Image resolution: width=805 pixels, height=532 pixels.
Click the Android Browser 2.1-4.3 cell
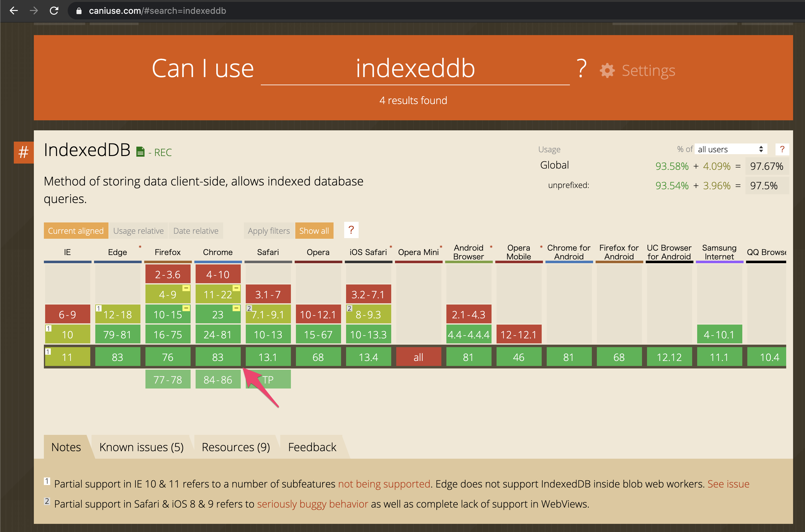[468, 314]
